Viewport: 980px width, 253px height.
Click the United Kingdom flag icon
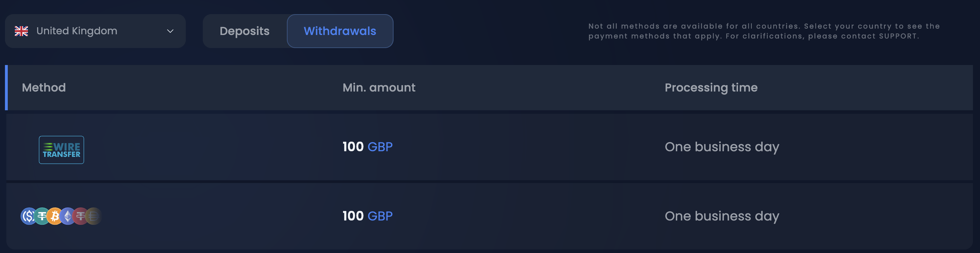tap(22, 31)
